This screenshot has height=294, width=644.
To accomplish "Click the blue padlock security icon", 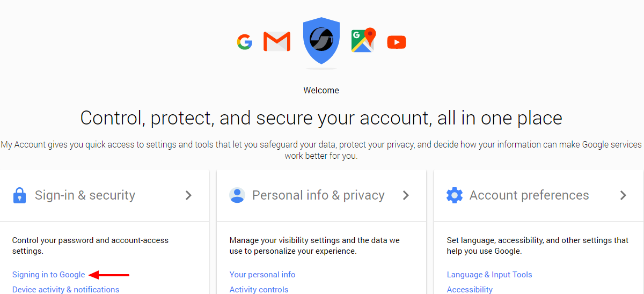I will click(x=19, y=195).
